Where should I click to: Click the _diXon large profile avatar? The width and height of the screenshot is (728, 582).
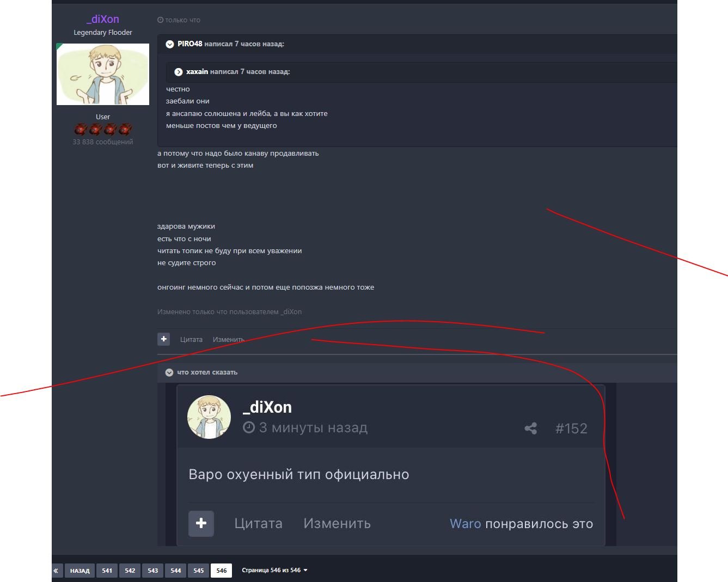pyautogui.click(x=103, y=75)
